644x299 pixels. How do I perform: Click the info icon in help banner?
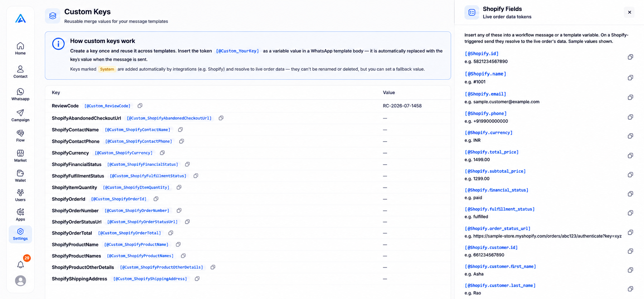point(58,44)
